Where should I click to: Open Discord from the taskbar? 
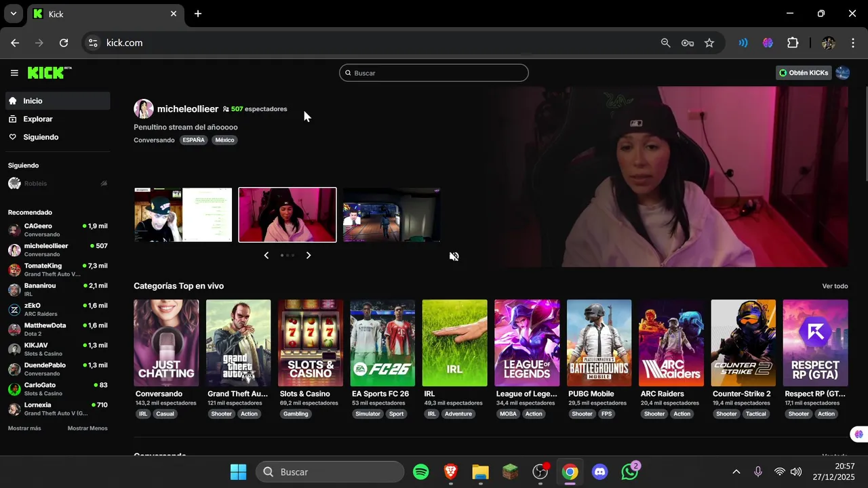[x=600, y=472]
